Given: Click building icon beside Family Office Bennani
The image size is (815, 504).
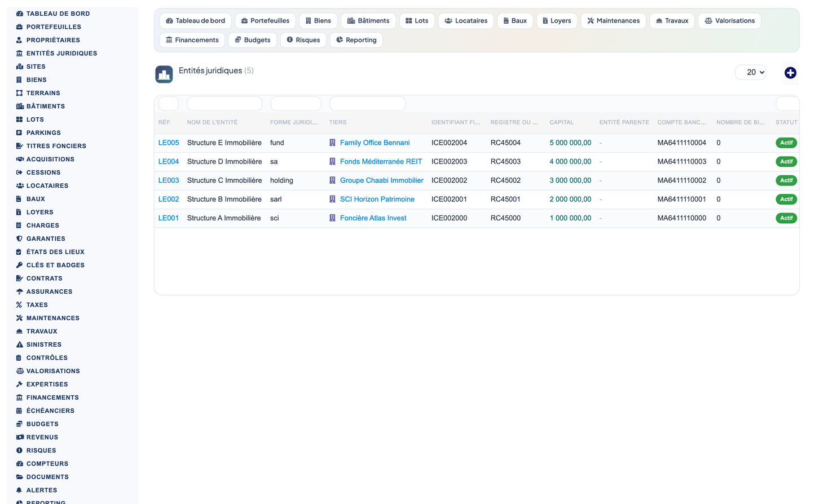Looking at the screenshot, I should [332, 143].
